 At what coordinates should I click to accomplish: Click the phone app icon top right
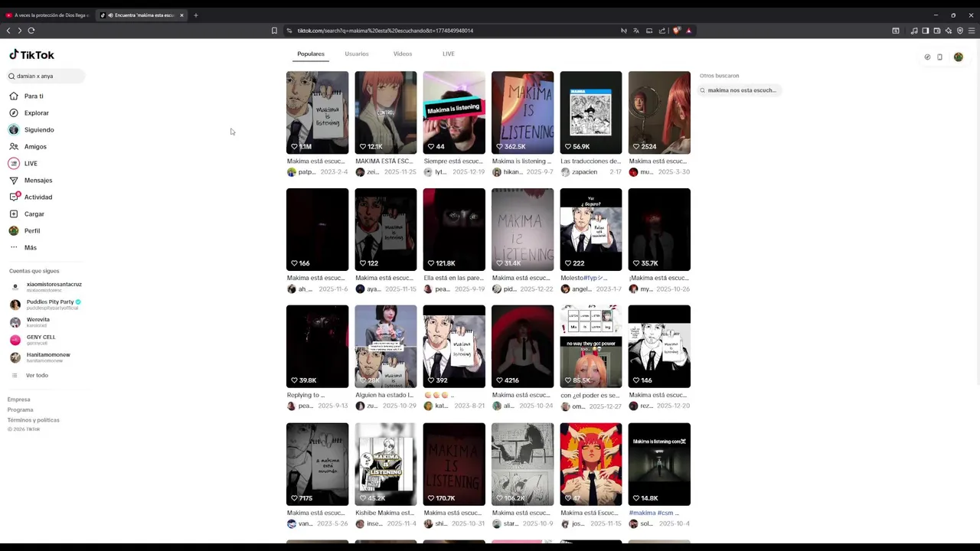[940, 57]
